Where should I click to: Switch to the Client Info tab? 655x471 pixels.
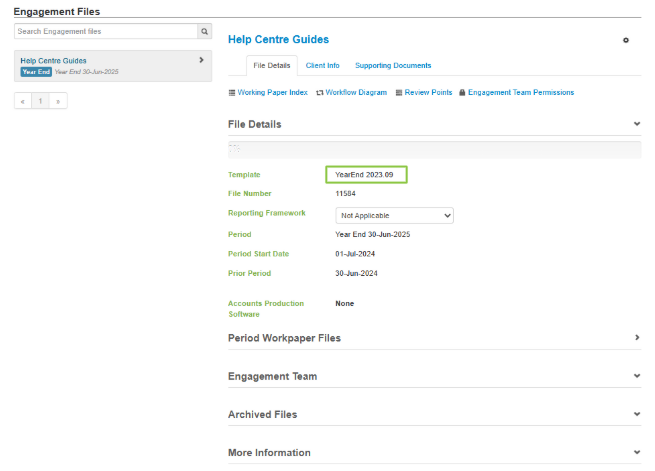tap(322, 65)
